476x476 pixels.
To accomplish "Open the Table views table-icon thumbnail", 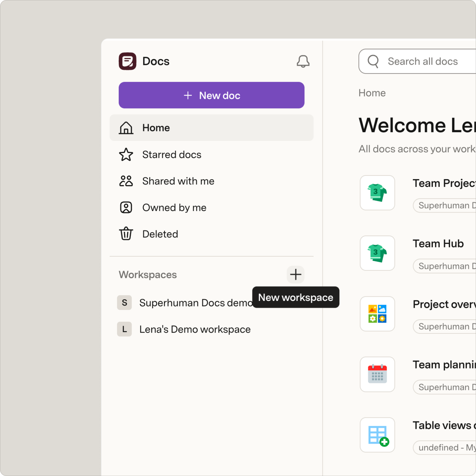I will 377,435.
